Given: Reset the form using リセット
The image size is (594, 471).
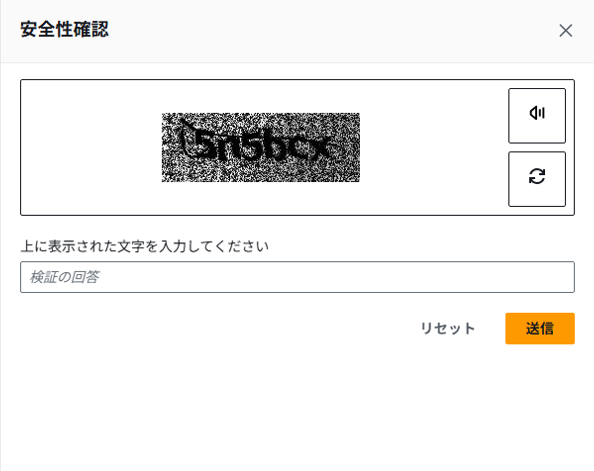Looking at the screenshot, I should coord(448,329).
